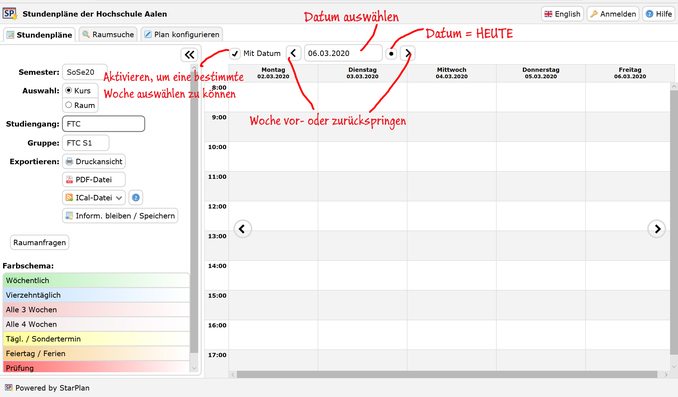
Task: Click the Powered by StarPlan text
Action: click(52, 388)
